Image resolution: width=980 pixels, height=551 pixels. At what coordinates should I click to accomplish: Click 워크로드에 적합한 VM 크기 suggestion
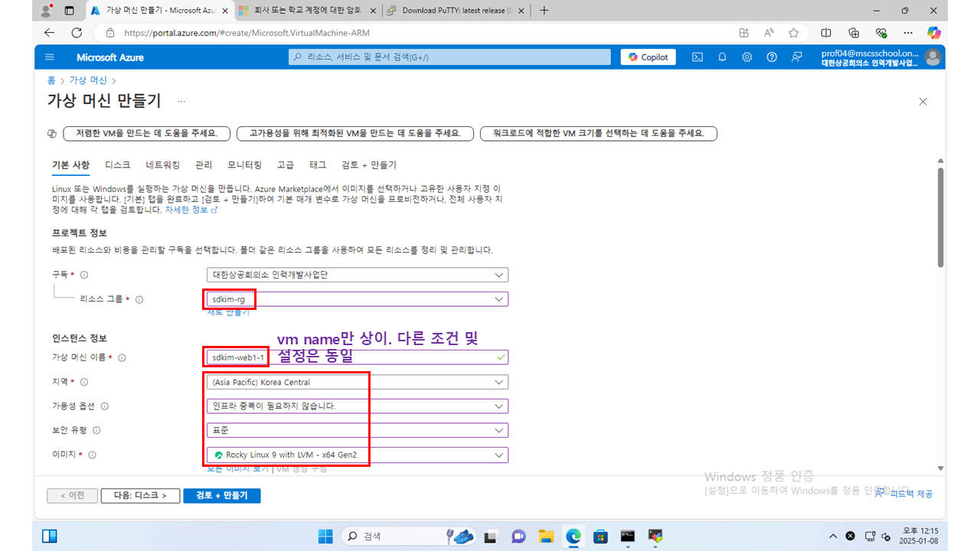599,133
